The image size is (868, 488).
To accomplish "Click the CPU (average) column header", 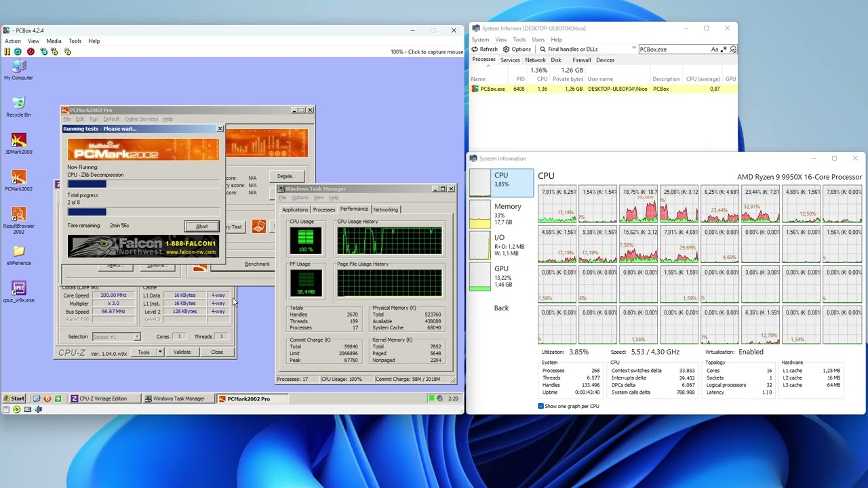I will click(702, 79).
